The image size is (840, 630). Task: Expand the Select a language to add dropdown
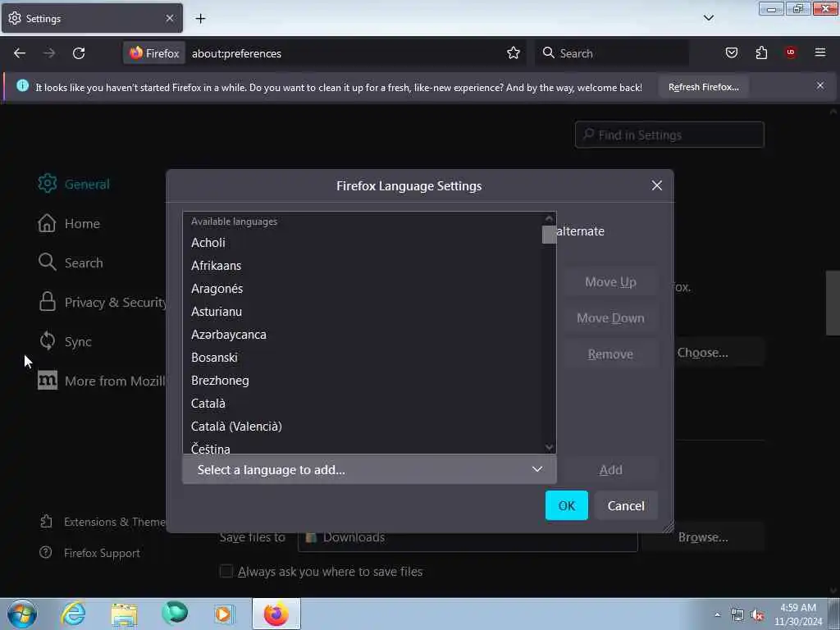370,470
